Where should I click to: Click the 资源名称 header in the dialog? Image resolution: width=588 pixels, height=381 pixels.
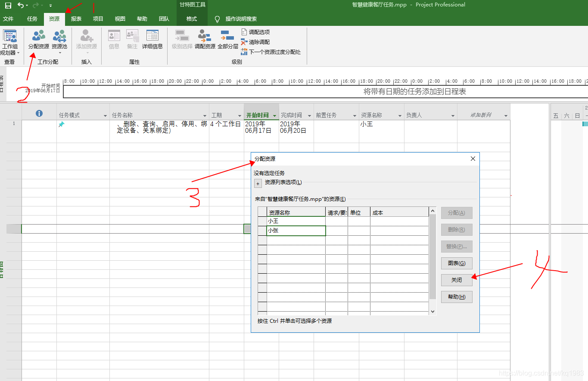[296, 212]
